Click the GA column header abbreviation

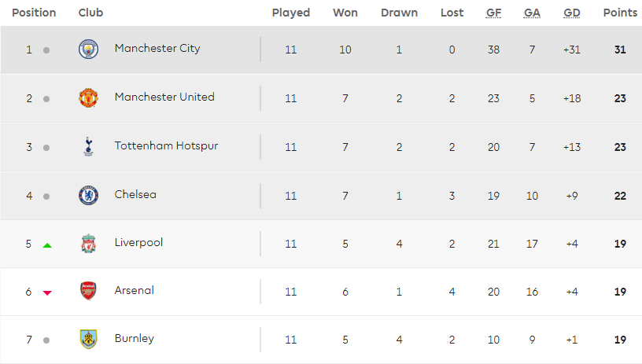532,13
